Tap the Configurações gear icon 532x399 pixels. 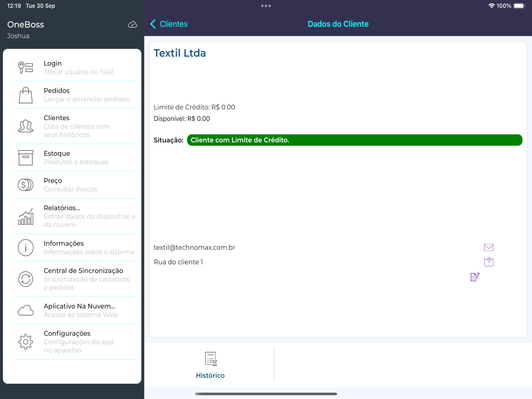point(26,342)
